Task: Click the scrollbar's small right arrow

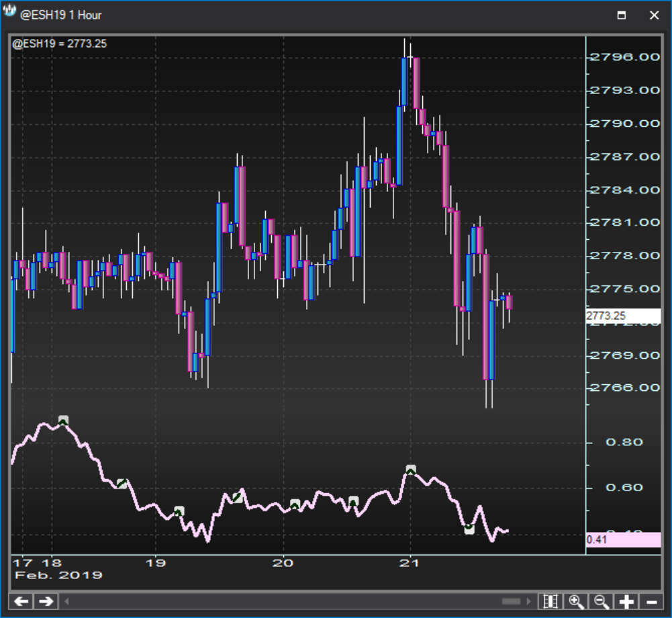Action: 529,601
